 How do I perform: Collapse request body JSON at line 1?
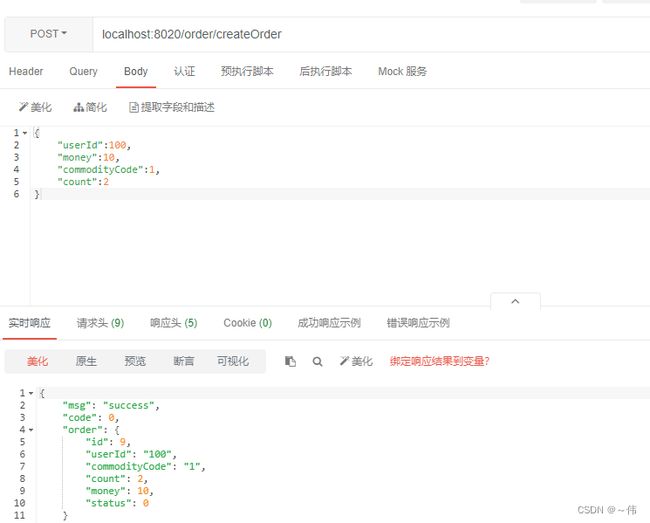[x=25, y=133]
